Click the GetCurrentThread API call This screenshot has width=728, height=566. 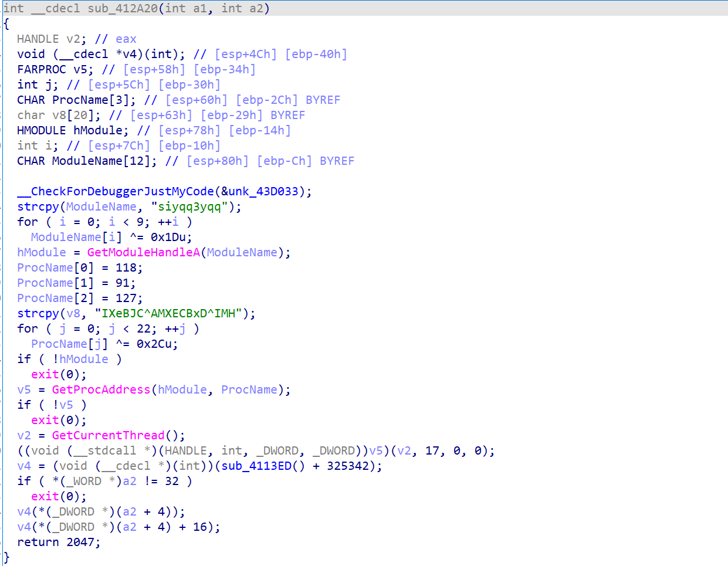108,435
